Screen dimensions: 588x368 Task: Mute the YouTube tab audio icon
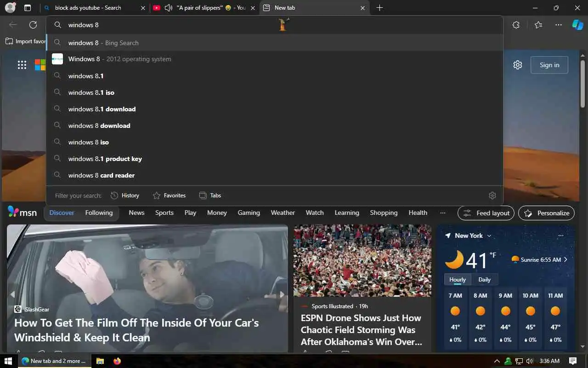[x=168, y=8]
